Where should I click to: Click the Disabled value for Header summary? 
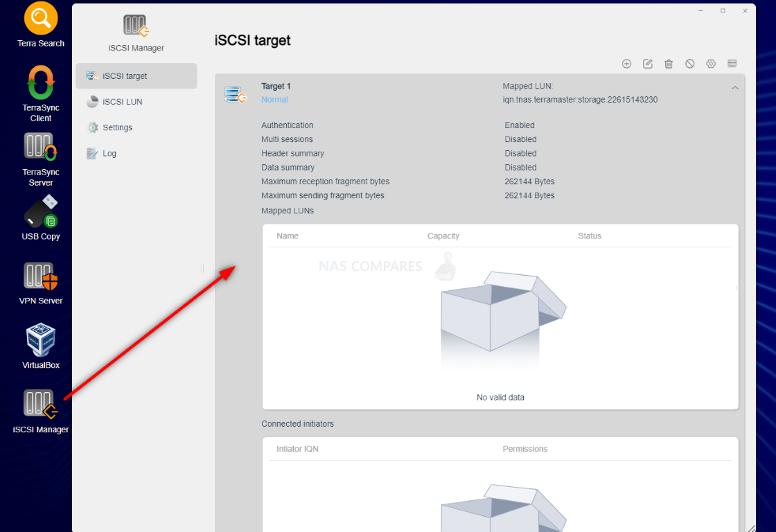click(520, 153)
